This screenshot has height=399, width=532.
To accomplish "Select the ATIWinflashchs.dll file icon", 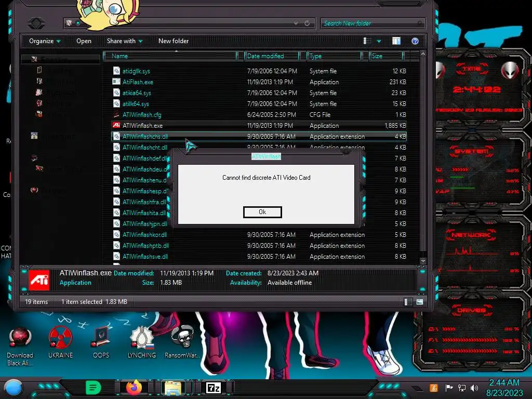I will coord(116,136).
